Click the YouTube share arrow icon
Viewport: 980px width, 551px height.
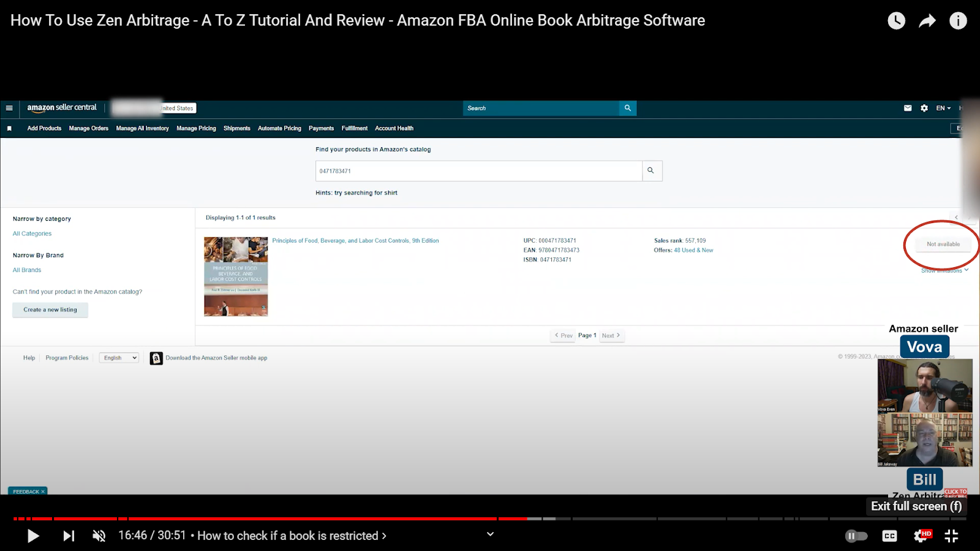click(x=927, y=21)
